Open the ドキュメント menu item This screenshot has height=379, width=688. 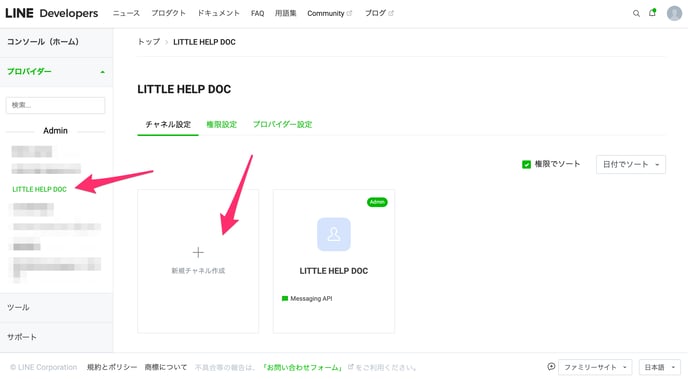coord(219,13)
